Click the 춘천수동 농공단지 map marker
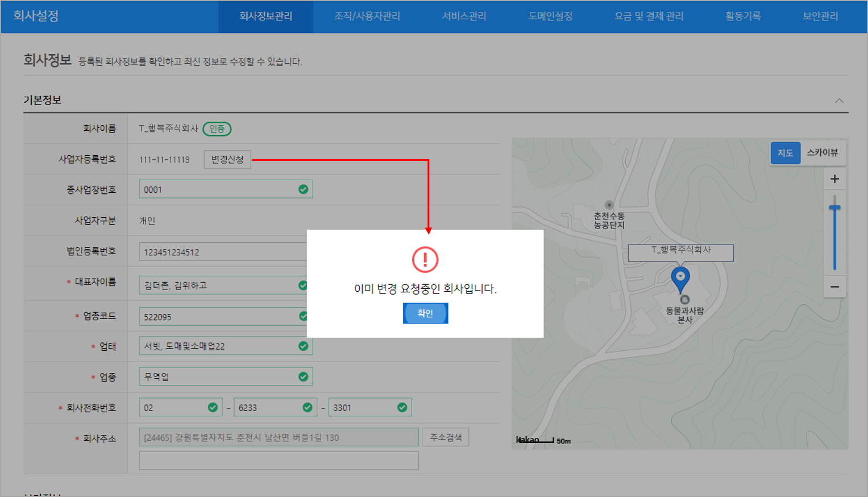The width and height of the screenshot is (868, 497). coord(609,205)
